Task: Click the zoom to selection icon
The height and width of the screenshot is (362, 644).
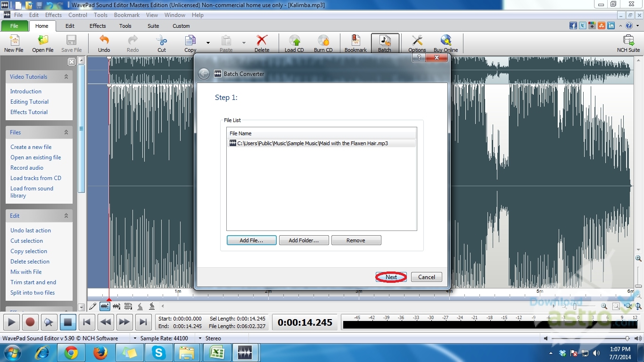Action: pyautogui.click(x=616, y=306)
